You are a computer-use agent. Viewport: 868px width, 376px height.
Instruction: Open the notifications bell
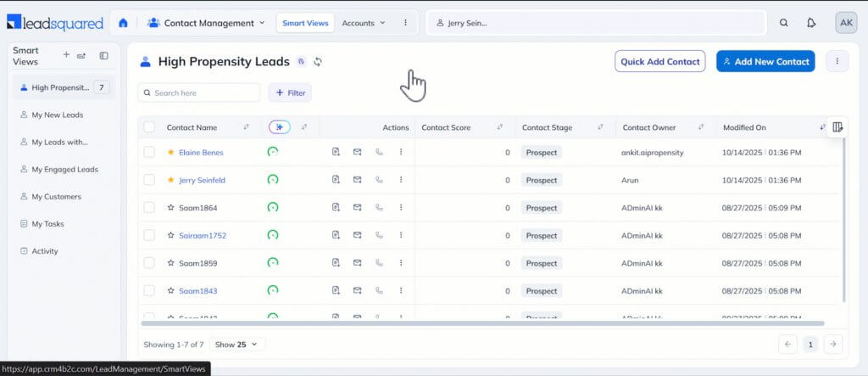[x=811, y=23]
